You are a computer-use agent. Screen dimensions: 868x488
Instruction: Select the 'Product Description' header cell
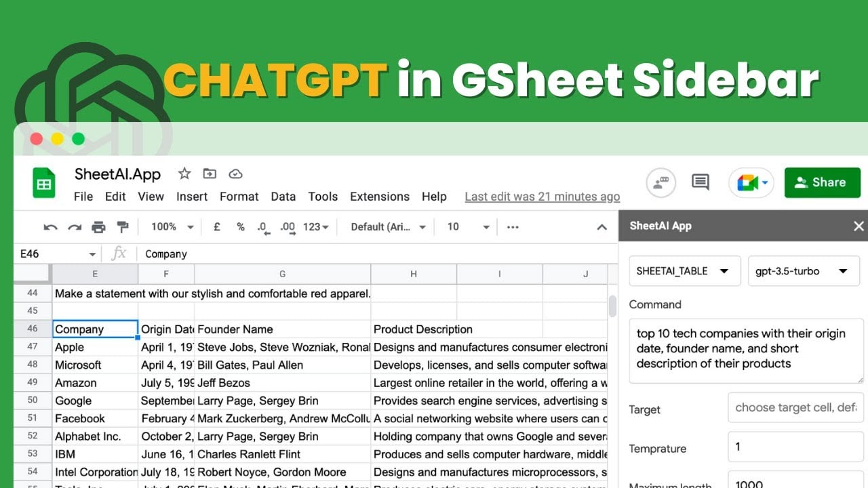[x=414, y=329]
